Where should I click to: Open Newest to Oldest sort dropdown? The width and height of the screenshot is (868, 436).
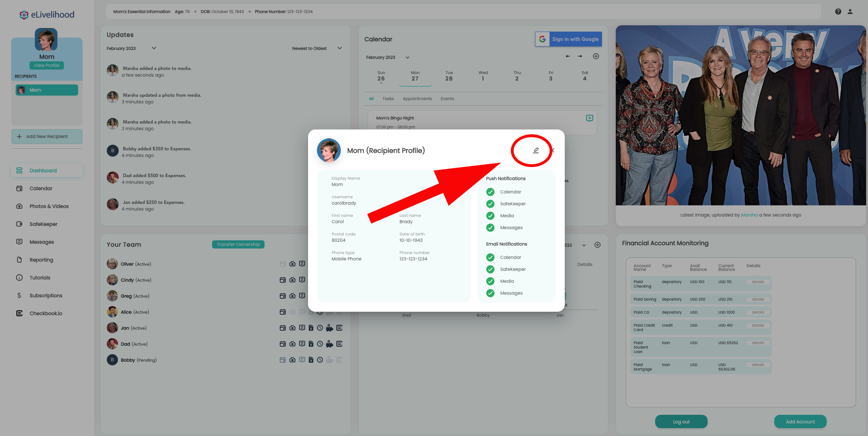pos(339,48)
